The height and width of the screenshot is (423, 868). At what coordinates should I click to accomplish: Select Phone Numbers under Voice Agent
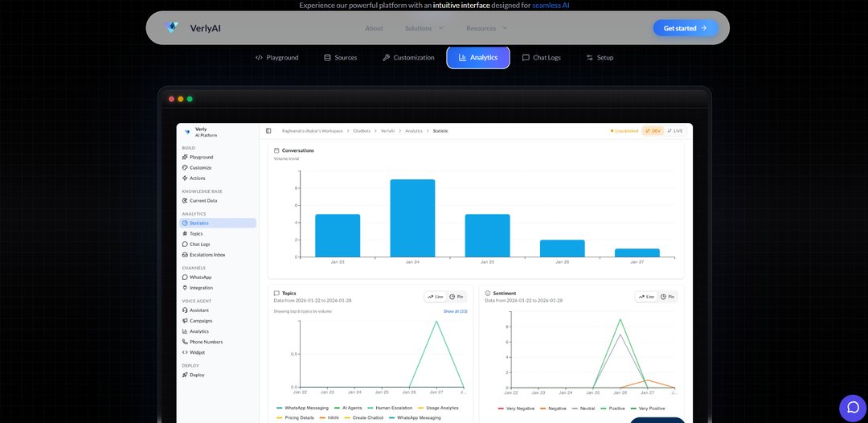[x=206, y=342]
